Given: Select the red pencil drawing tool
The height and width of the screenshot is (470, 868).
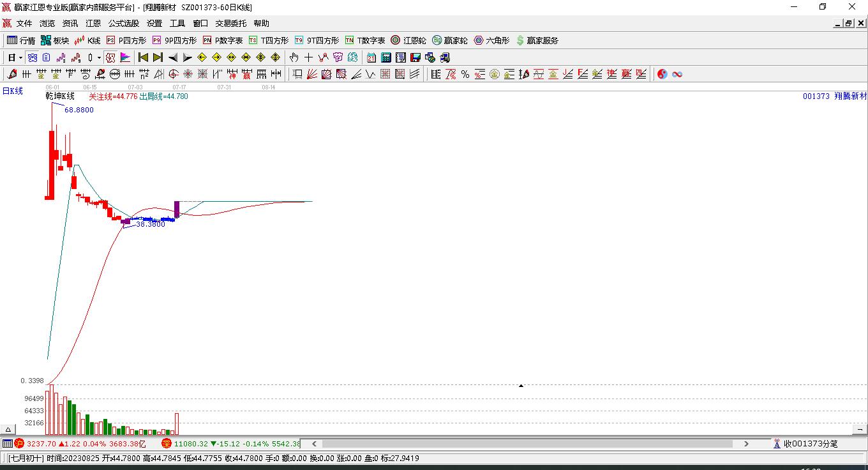Looking at the screenshot, I should pos(12,74).
